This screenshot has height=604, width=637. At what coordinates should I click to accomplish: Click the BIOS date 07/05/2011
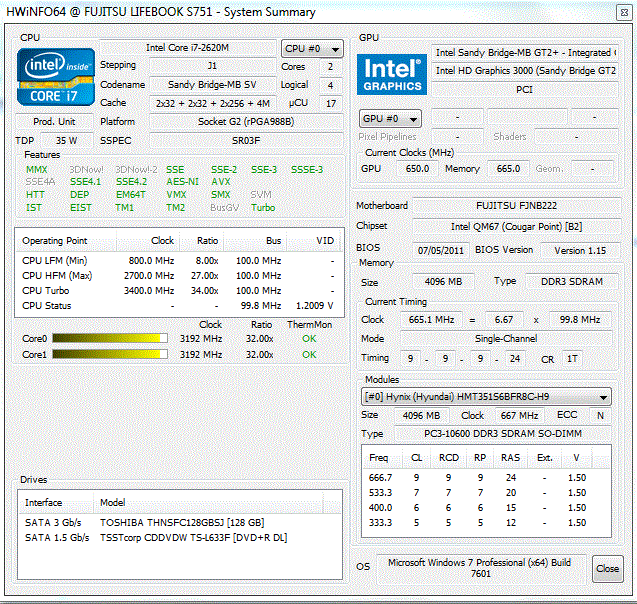pyautogui.click(x=441, y=250)
